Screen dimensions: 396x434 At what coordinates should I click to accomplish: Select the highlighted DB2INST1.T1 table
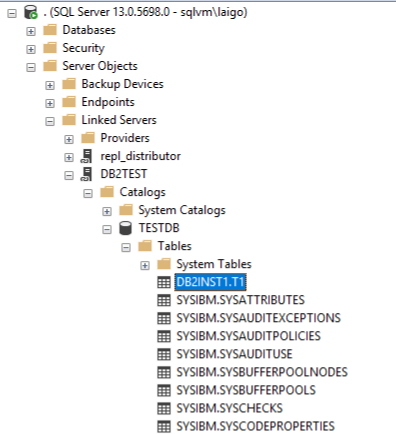point(210,282)
